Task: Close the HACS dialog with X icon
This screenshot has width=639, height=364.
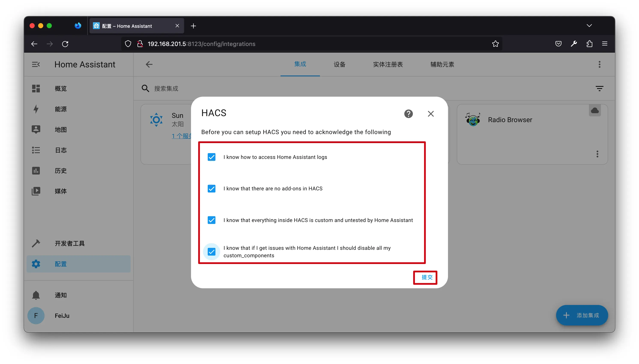Action: (x=430, y=114)
